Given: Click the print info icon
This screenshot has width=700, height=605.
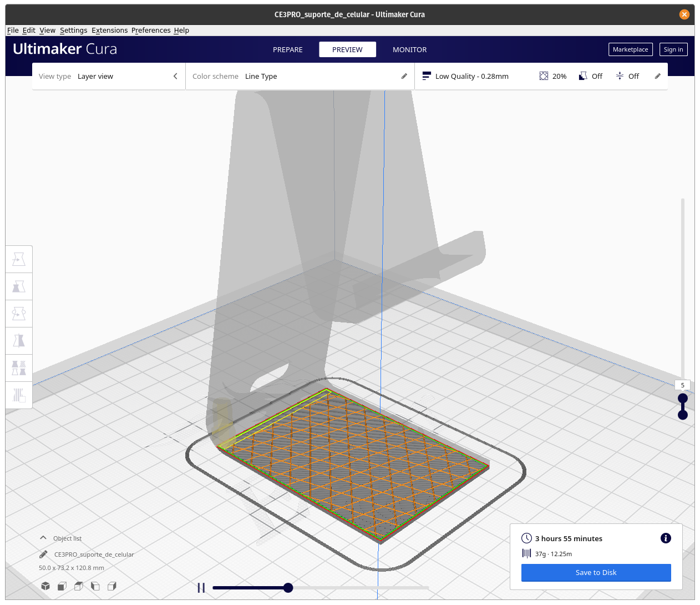Looking at the screenshot, I should coord(666,538).
